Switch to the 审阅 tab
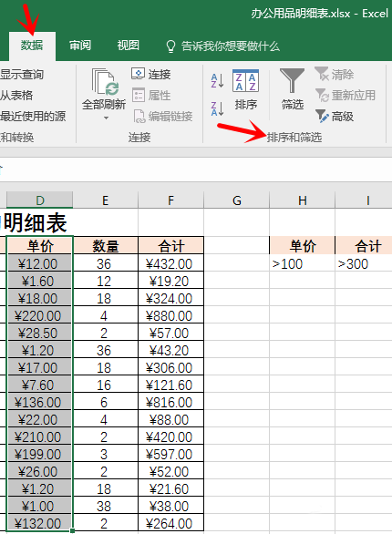Image resolution: width=392 pixels, height=534 pixels. pyautogui.click(x=80, y=46)
